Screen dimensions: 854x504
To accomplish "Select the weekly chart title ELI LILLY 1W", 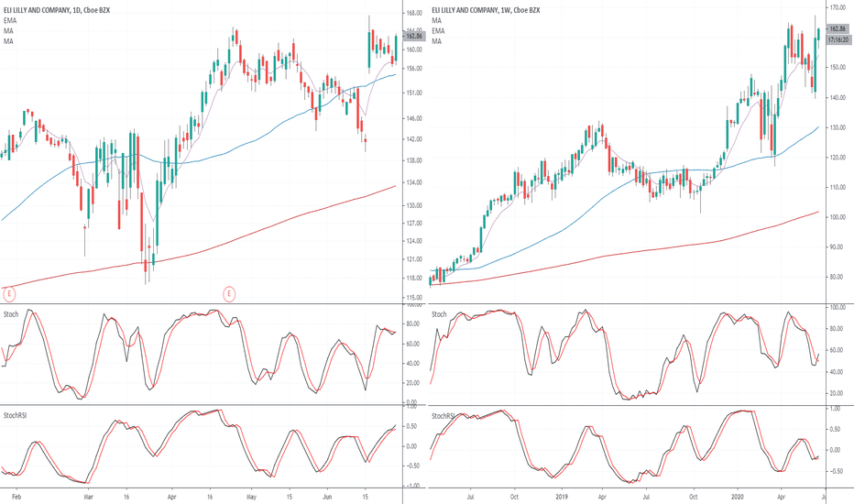I will tap(486, 10).
